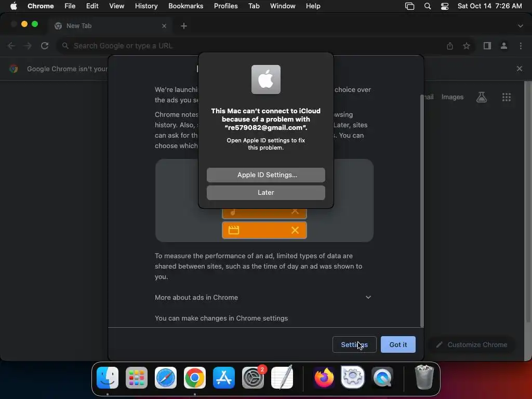Open Chrome three-dot menu
The width and height of the screenshot is (532, 399).
[x=521, y=46]
